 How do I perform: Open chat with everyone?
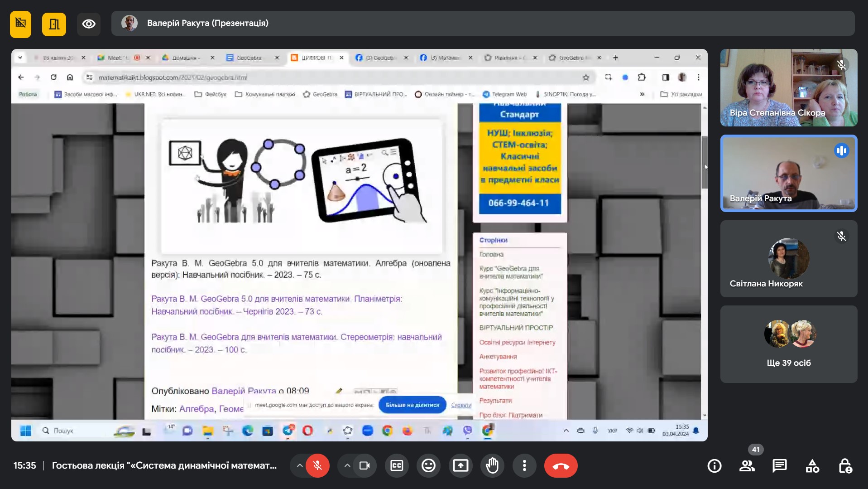[x=779, y=466]
